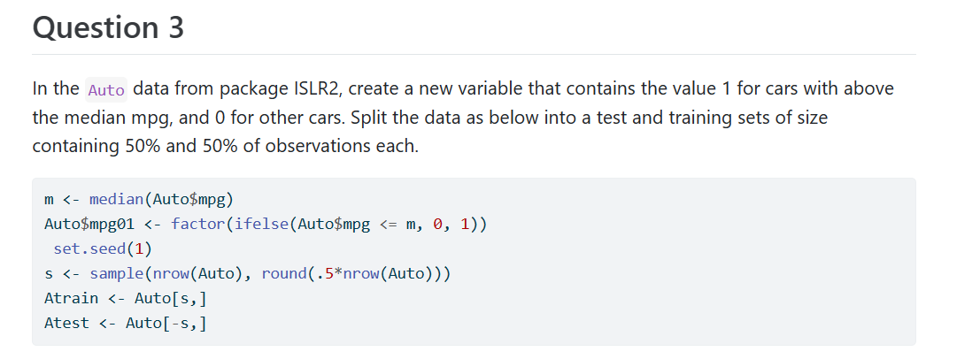Click the median function in the first code line
The height and width of the screenshot is (359, 980).
tap(117, 199)
